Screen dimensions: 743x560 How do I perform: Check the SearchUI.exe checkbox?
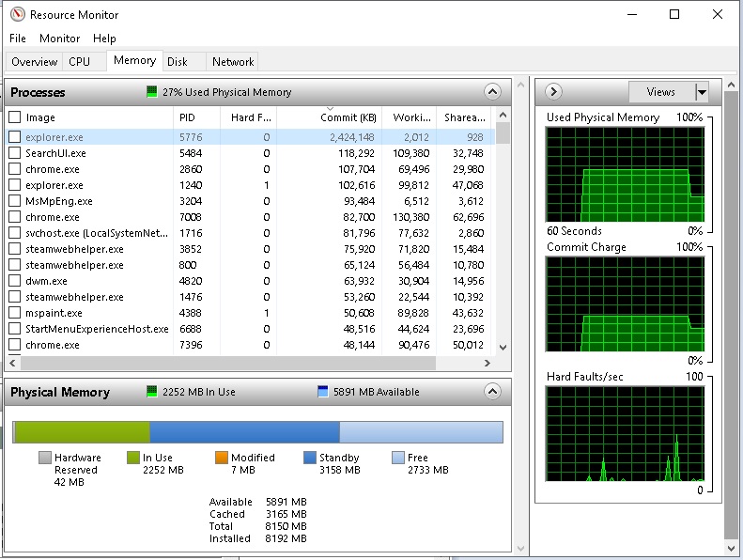[x=15, y=152]
